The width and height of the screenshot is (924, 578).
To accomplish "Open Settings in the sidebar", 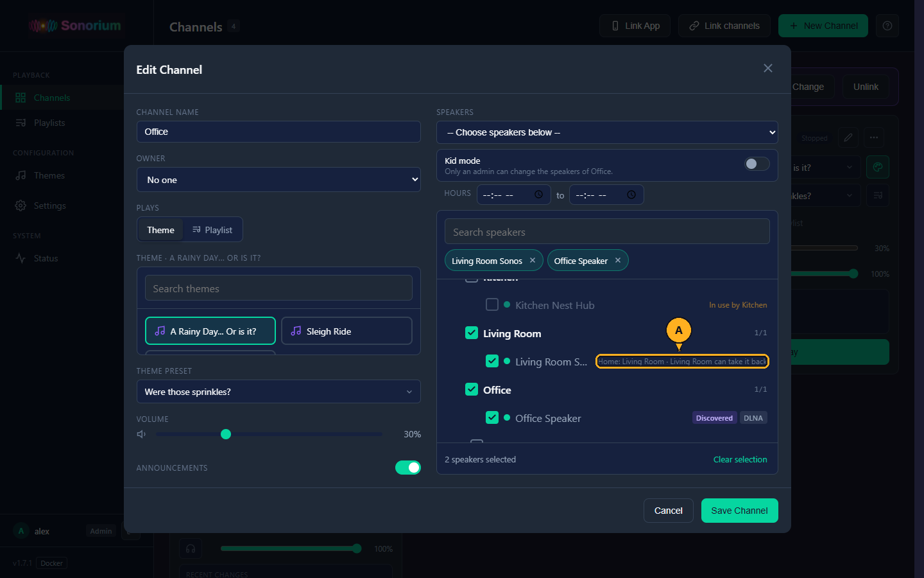I will [62, 206].
